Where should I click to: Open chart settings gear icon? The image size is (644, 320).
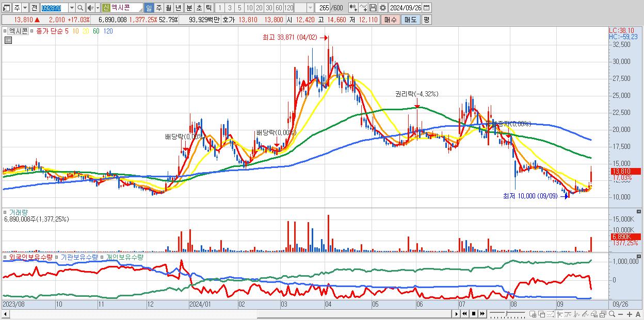tap(382, 8)
